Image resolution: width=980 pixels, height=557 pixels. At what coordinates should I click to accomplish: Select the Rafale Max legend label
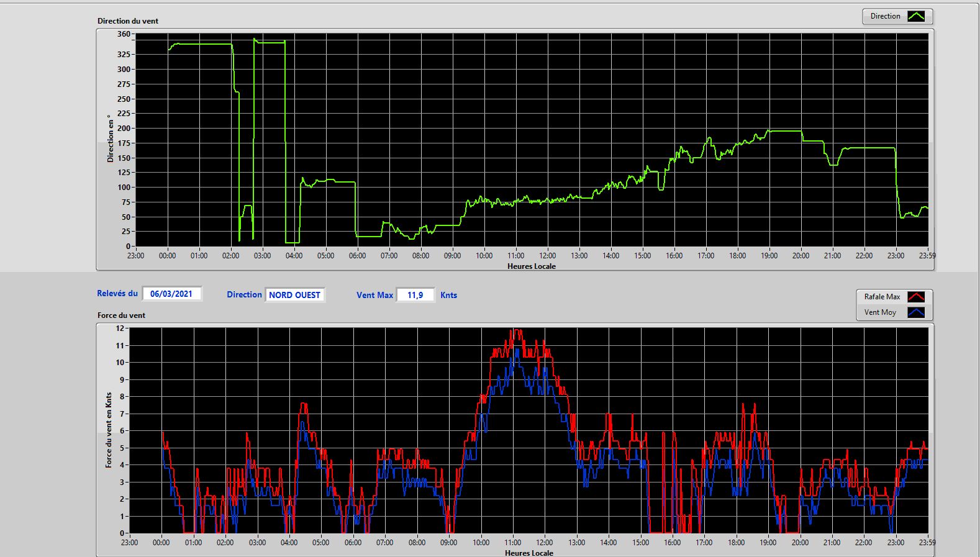(882, 297)
